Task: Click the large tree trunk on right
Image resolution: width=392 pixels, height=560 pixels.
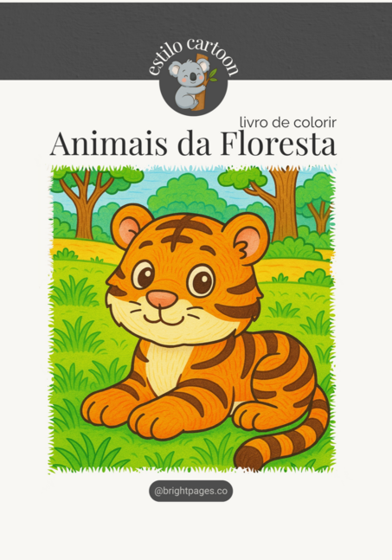Action: [284, 204]
